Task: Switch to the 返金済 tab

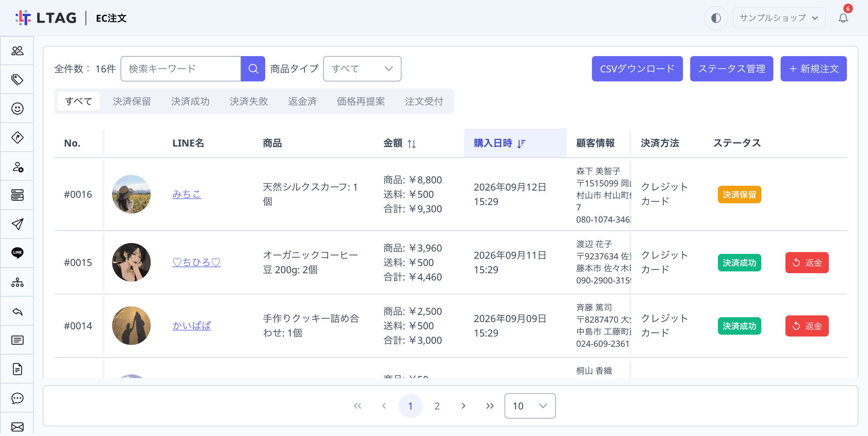Action: [x=302, y=101]
